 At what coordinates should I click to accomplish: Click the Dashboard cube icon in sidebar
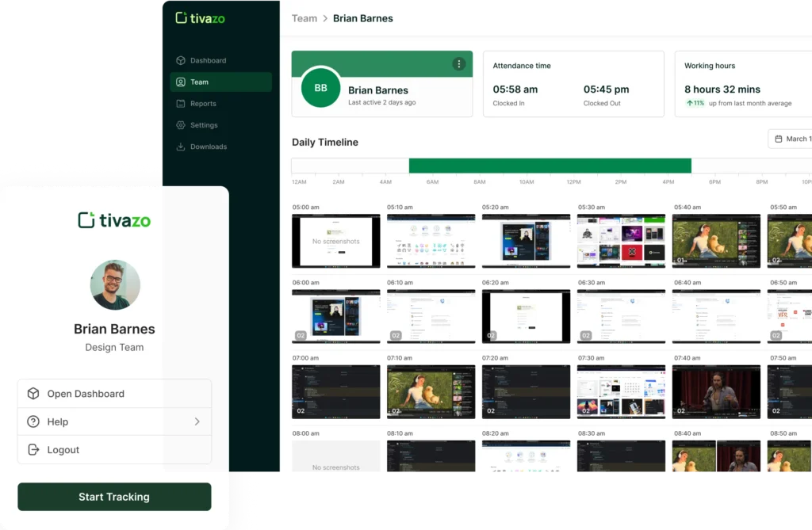181,60
